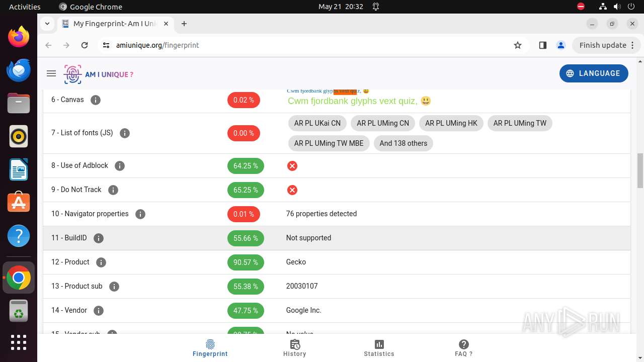This screenshot has width=644, height=362.
Task: Switch to History tab
Action: (x=295, y=348)
